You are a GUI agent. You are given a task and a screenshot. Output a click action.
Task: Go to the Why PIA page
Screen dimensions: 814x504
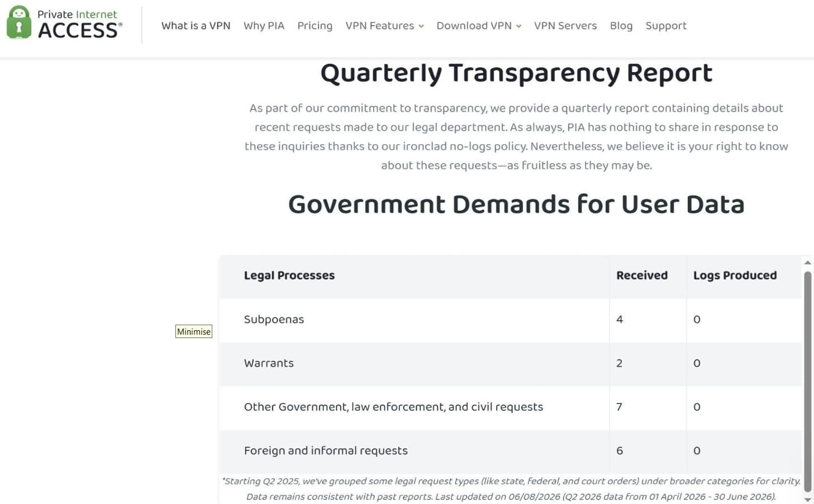click(x=264, y=26)
